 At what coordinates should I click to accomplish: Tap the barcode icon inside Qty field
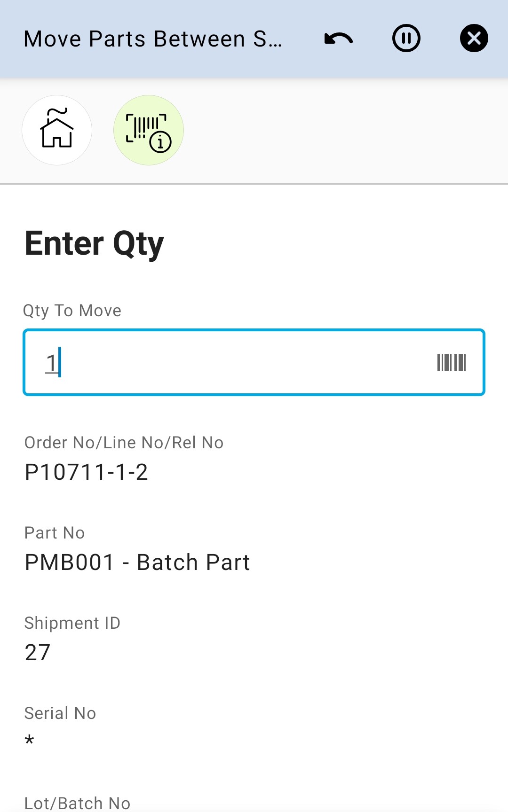(x=451, y=362)
